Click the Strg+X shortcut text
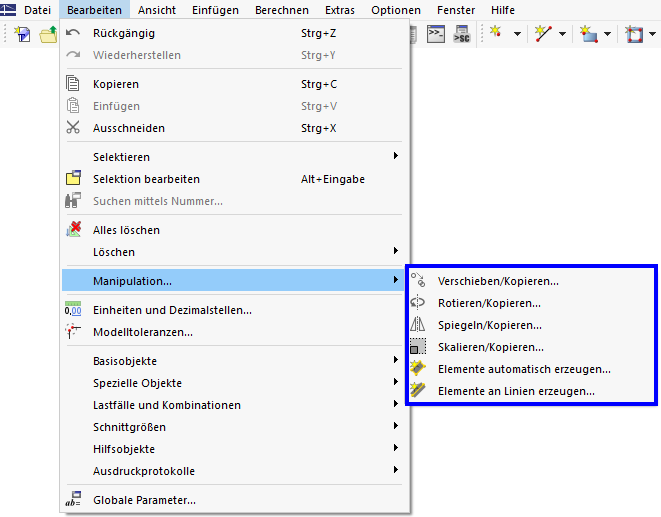Screen dimensions: 661x517 pos(318,128)
